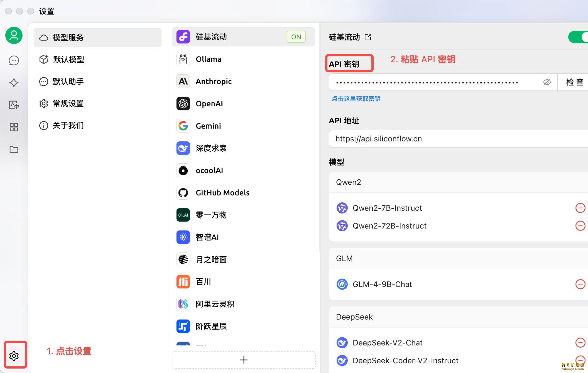Select the Ollama provider
Image resolution: width=588 pixels, height=373 pixels.
coord(243,59)
